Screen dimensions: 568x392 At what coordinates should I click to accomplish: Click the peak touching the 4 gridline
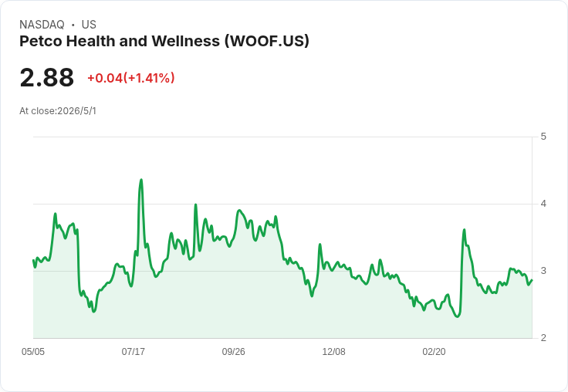[195, 204]
